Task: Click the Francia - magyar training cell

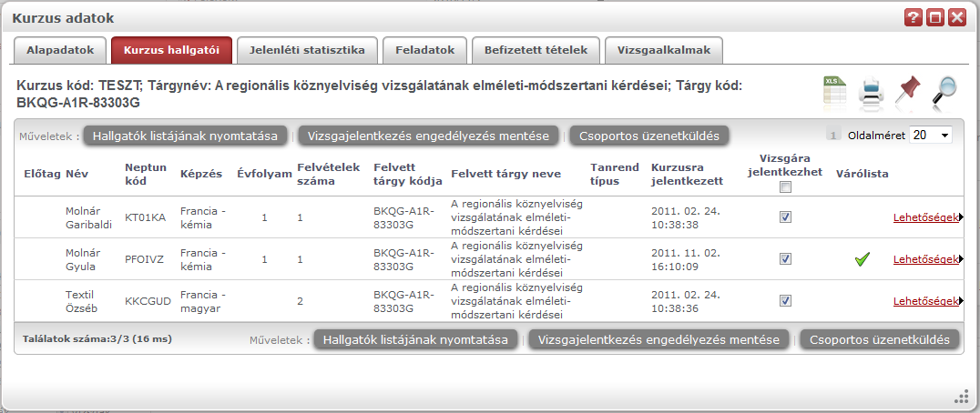Action: [x=202, y=301]
